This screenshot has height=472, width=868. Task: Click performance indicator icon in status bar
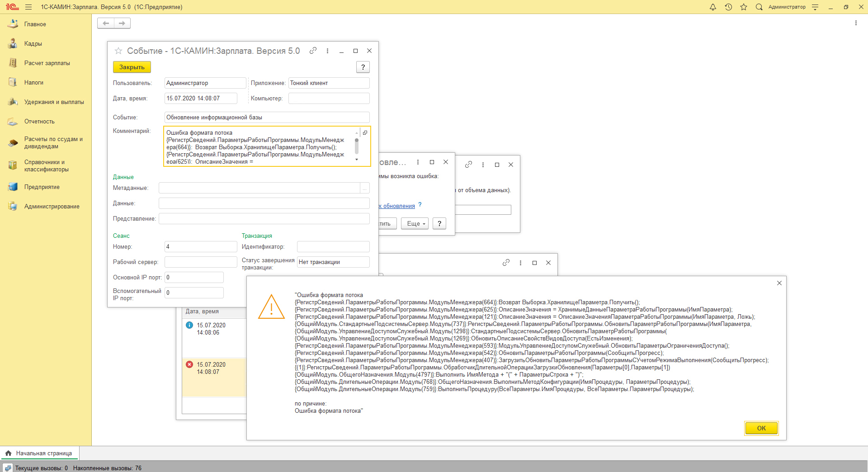(8, 468)
